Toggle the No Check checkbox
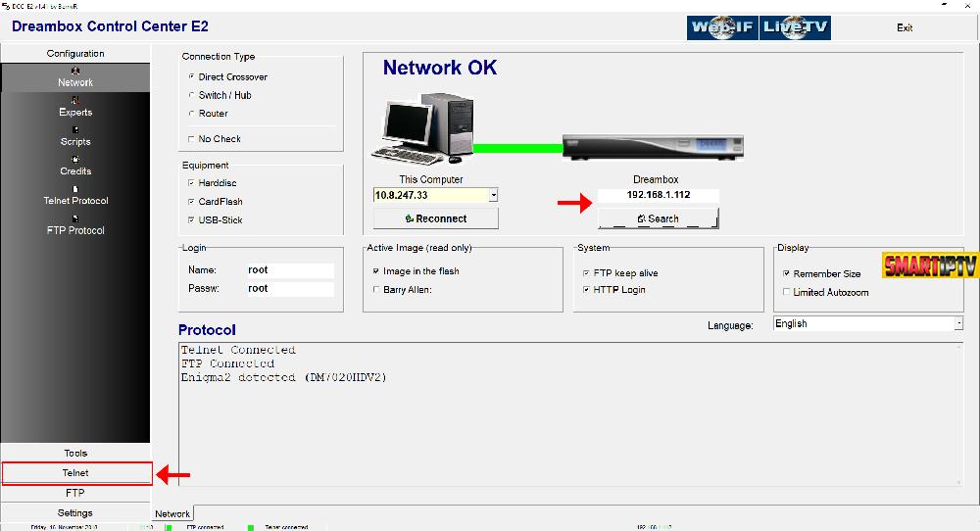This screenshot has width=980, height=531. pos(191,139)
